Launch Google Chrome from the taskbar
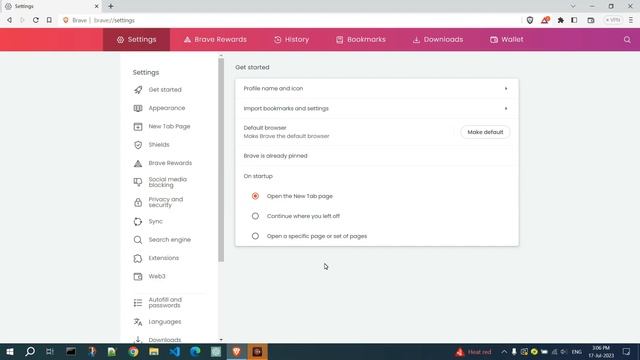Screen dimensions: 640x360 click(133, 352)
